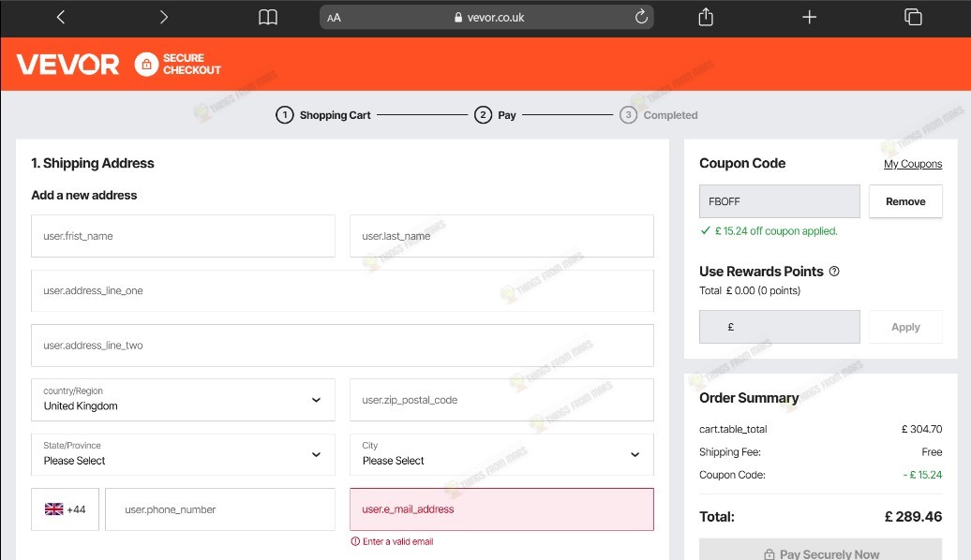Open the country/Region dropdown
The width and height of the screenshot is (971, 560).
pos(184,400)
